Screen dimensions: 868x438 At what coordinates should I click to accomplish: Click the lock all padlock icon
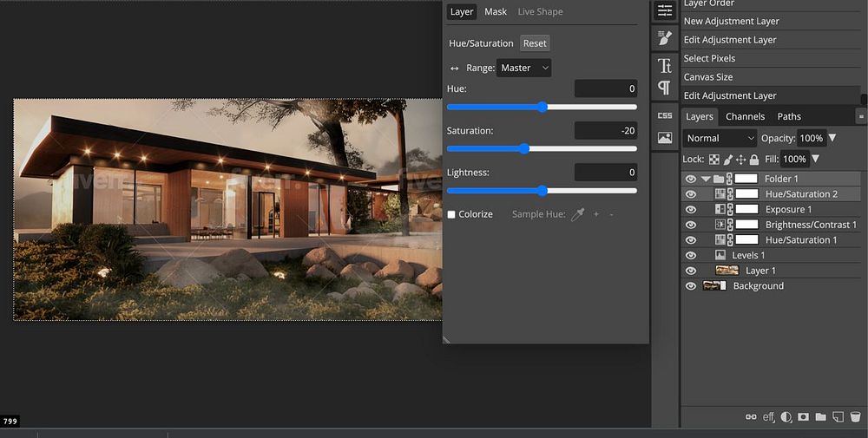tap(754, 160)
